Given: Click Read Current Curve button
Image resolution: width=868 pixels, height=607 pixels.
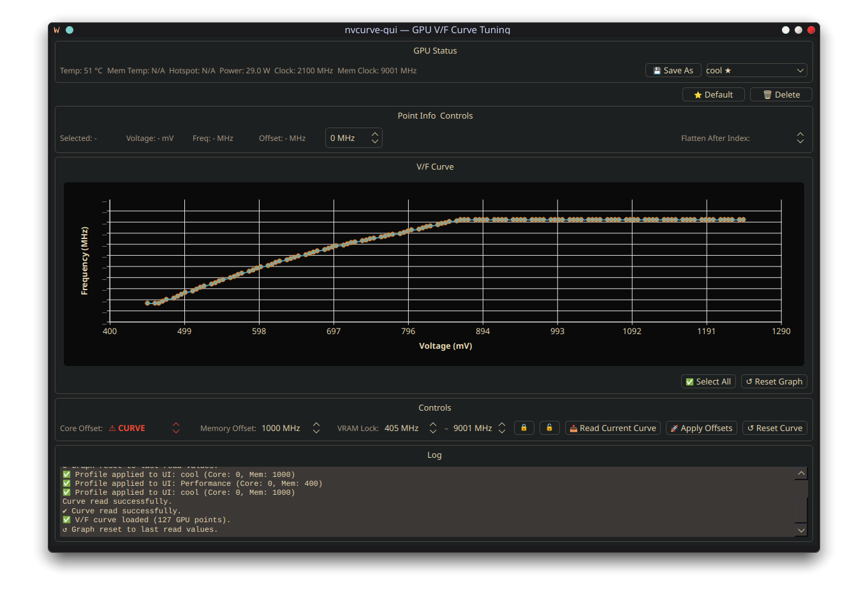Looking at the screenshot, I should click(613, 428).
